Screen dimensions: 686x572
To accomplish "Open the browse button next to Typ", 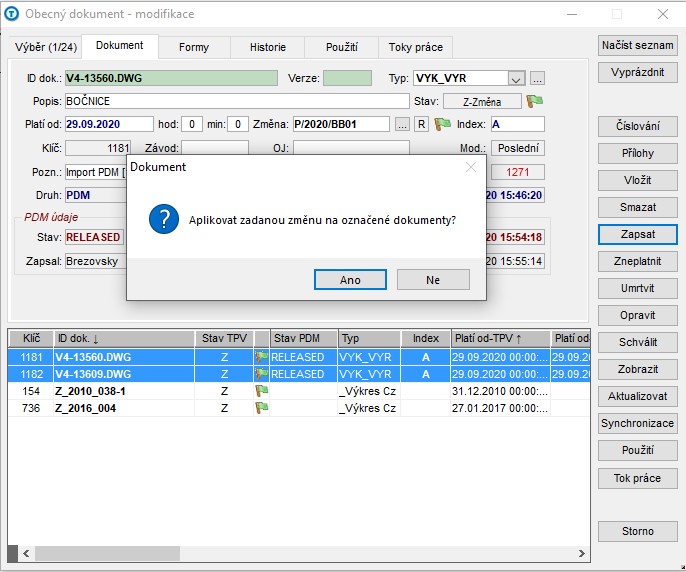I will pyautogui.click(x=537, y=79).
